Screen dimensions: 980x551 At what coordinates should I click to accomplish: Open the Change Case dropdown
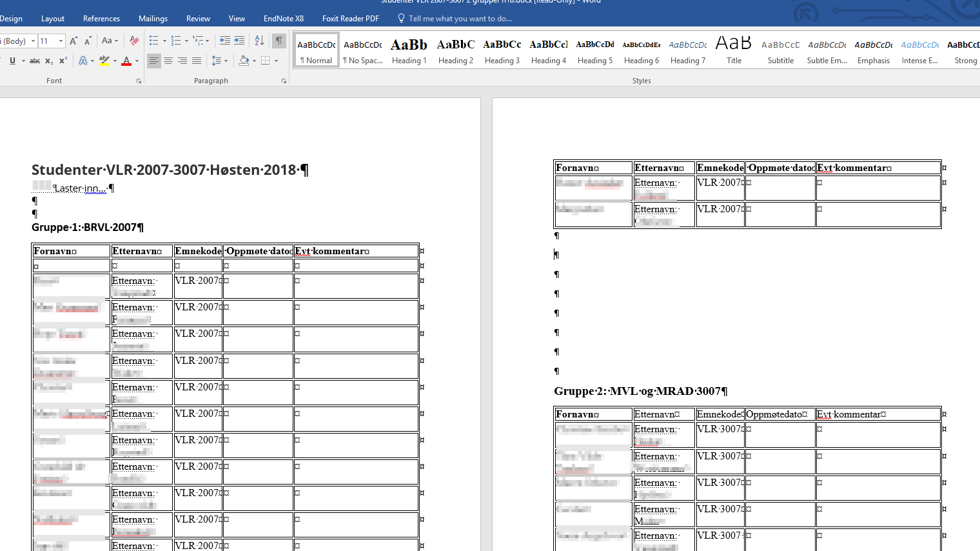(110, 41)
